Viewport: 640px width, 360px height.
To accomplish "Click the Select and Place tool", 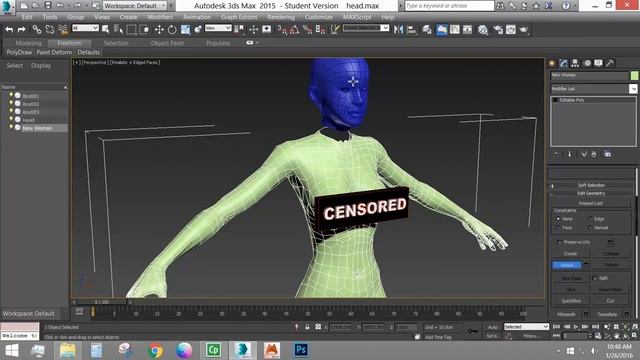I will coord(198,29).
